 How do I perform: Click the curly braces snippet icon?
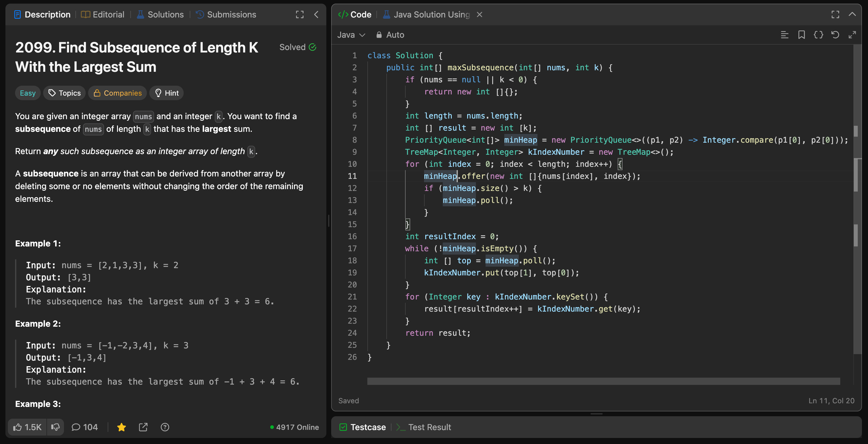818,35
